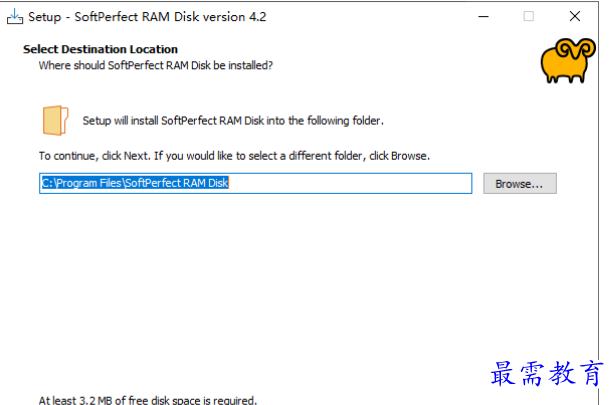Open the Browse... folder picker

[x=520, y=183]
